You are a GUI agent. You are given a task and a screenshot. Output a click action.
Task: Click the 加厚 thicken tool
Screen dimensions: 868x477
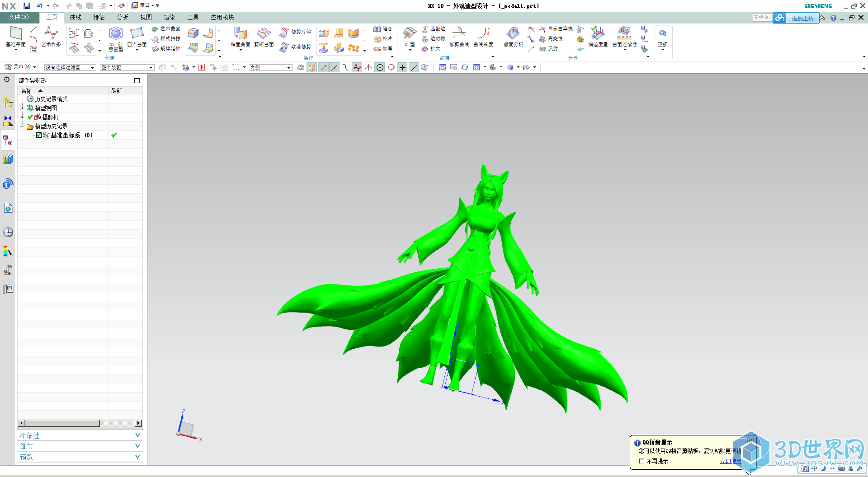coord(382,49)
